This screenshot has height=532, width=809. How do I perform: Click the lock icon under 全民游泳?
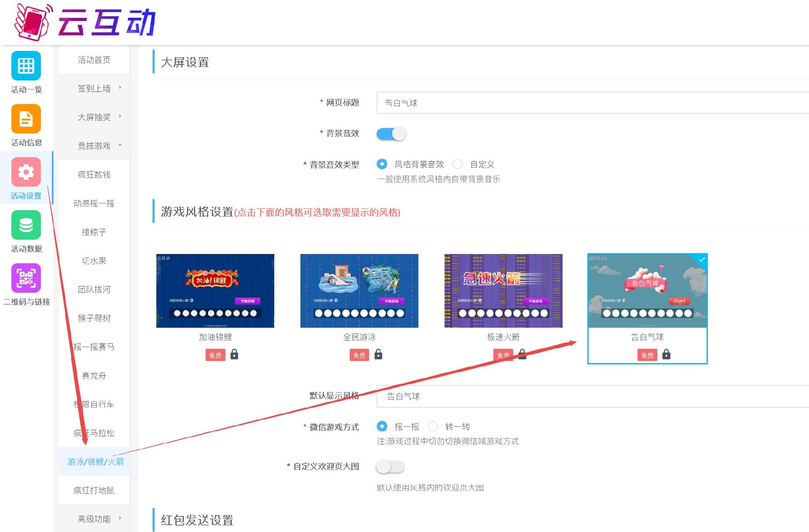point(378,355)
